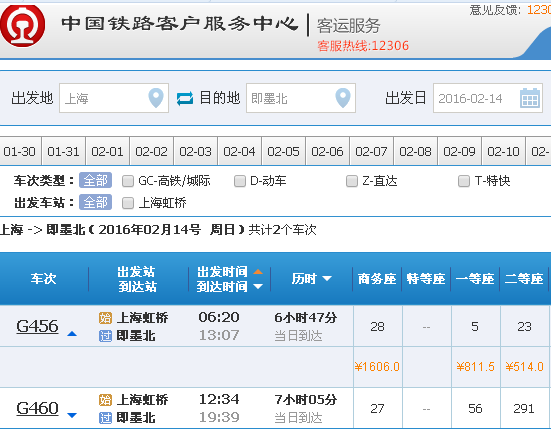
Task: Open train G456 details link
Action: coord(37,326)
